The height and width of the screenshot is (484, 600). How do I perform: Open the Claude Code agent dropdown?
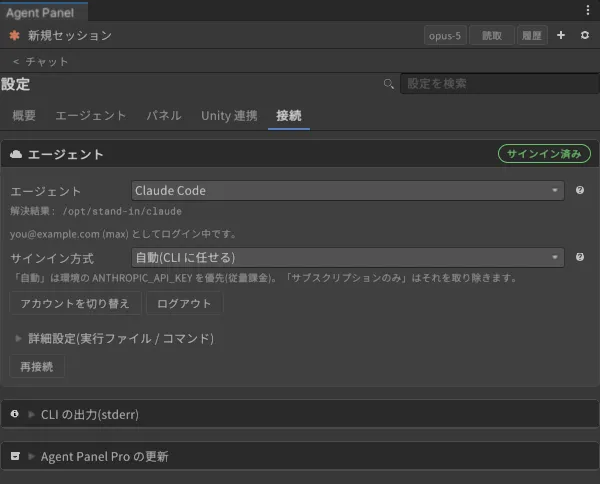pos(347,191)
